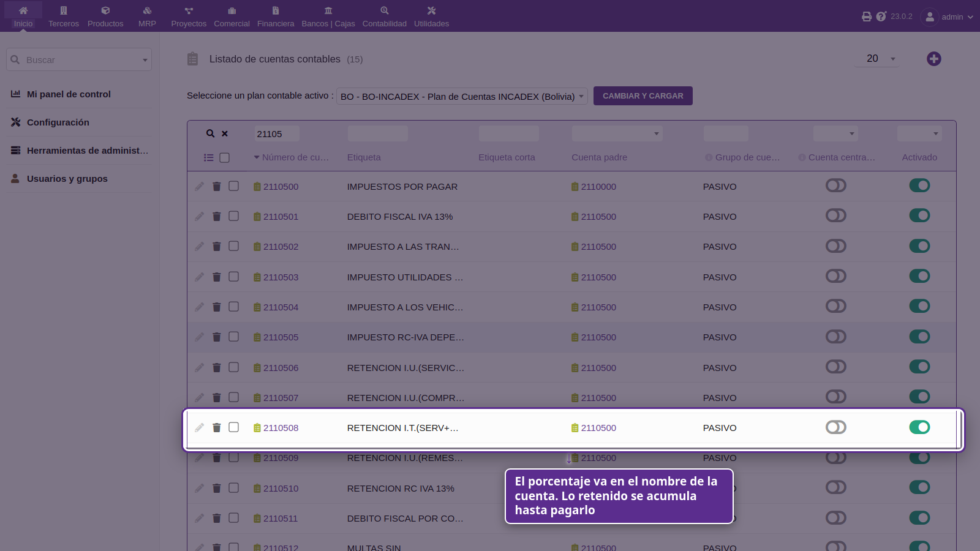980x551 pixels.
Task: Open account link 2110506
Action: (281, 367)
